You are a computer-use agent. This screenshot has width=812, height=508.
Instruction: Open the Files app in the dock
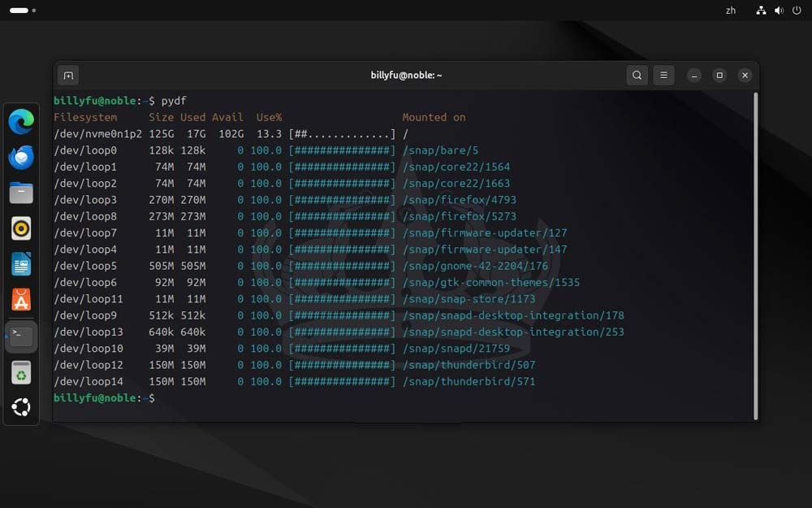tap(20, 193)
